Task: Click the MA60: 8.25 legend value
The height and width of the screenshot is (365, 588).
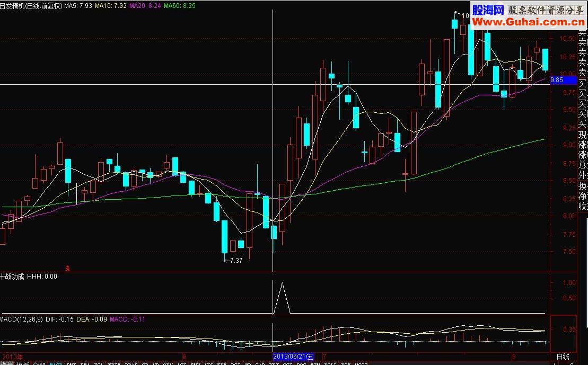Action: pyautogui.click(x=180, y=6)
